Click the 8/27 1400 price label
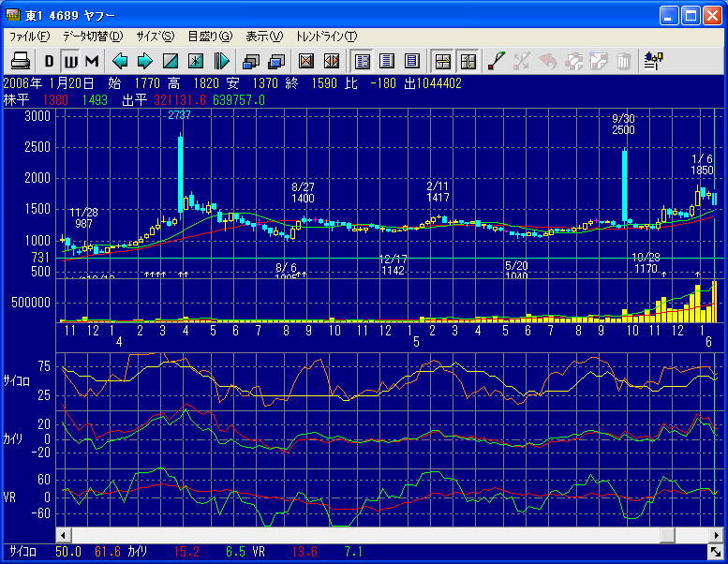 [303, 193]
